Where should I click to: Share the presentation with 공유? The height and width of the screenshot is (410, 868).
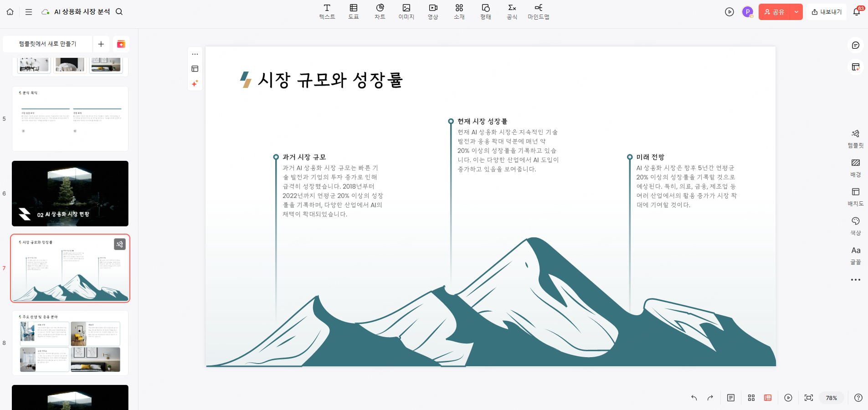pyautogui.click(x=774, y=12)
